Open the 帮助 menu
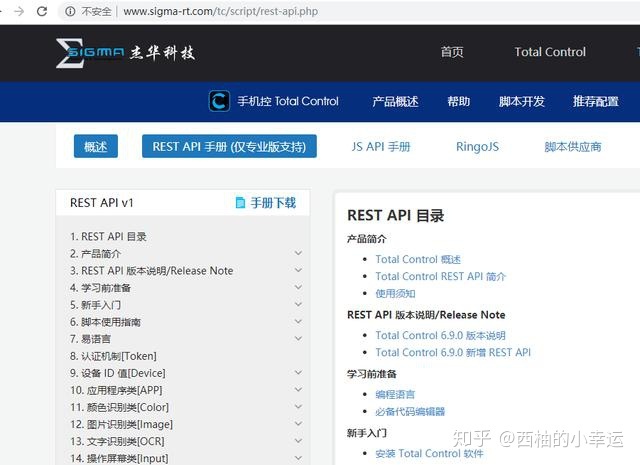 459,101
